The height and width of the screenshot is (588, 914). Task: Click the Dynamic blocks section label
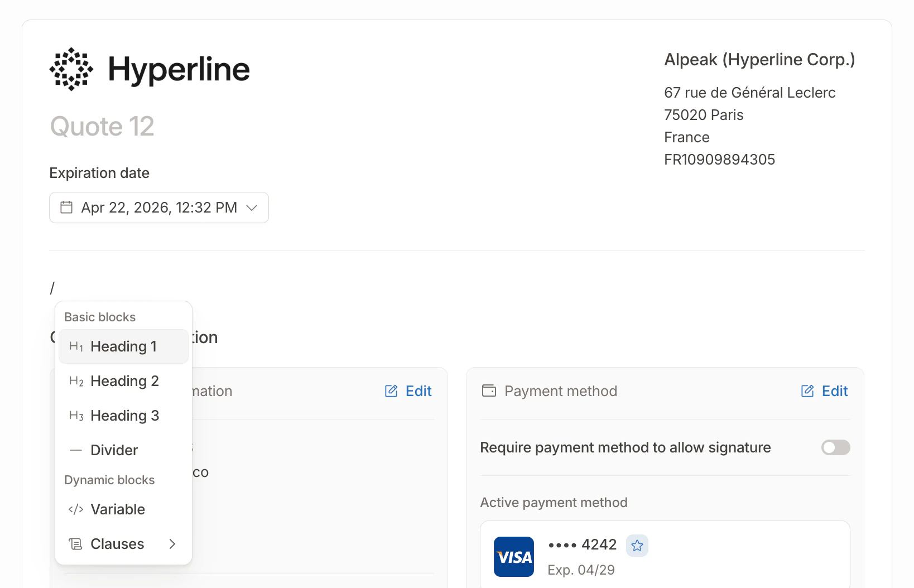pyautogui.click(x=109, y=480)
